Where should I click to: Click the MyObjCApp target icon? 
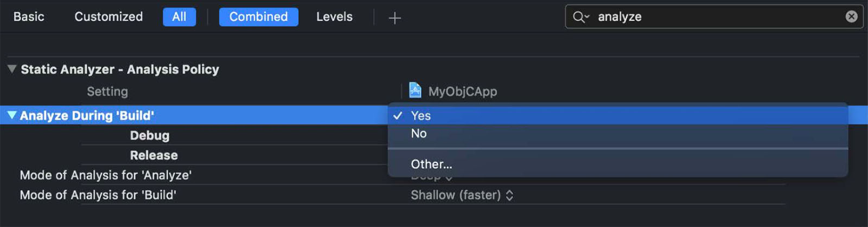click(x=415, y=90)
